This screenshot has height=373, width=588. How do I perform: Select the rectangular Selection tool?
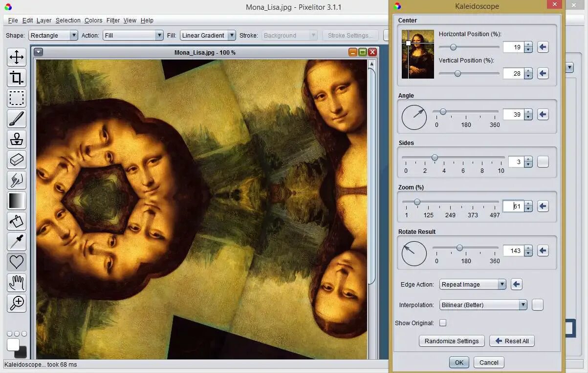tap(17, 98)
